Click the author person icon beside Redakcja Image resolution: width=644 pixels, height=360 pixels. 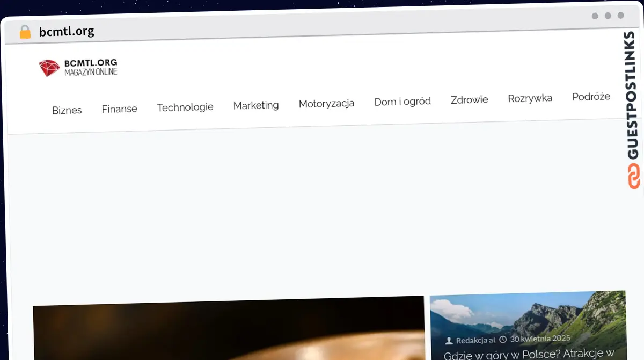pyautogui.click(x=449, y=341)
